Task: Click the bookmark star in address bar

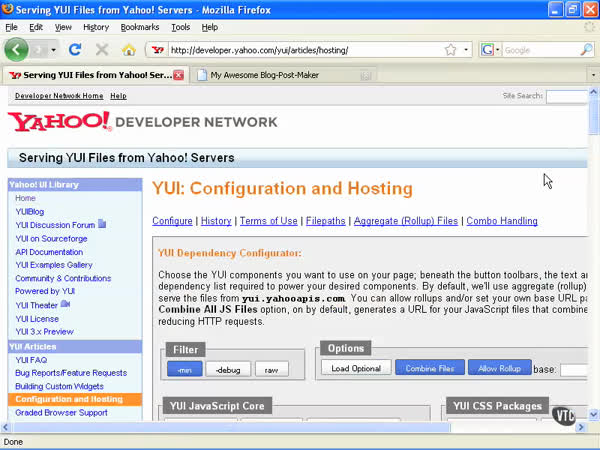Action: [x=451, y=49]
